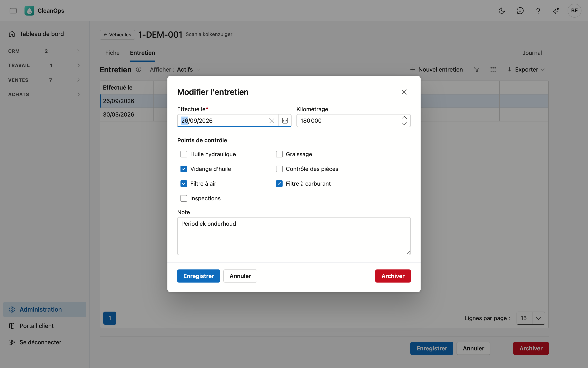Switch to the Fiche tab
Viewport: 588px width, 368px height.
coord(112,53)
